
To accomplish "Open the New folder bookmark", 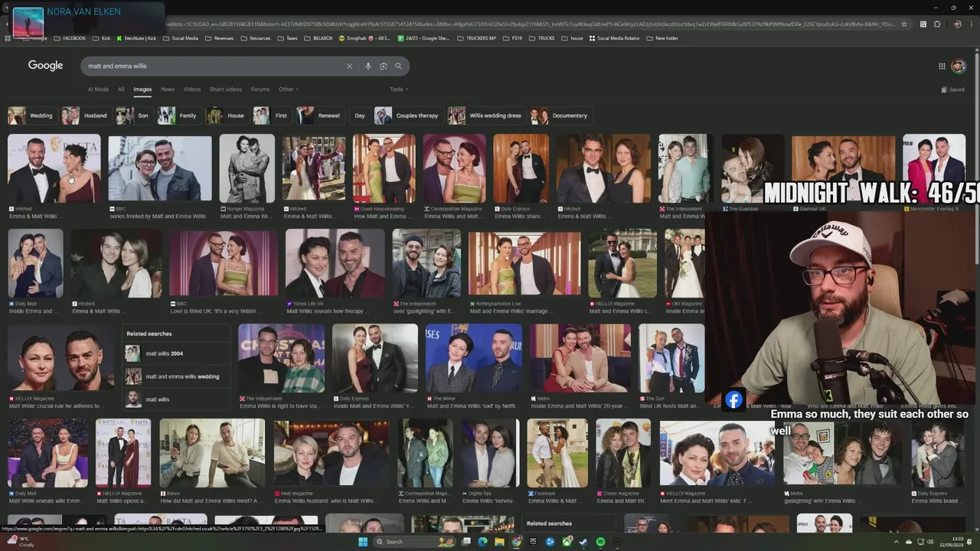I will click(x=662, y=38).
